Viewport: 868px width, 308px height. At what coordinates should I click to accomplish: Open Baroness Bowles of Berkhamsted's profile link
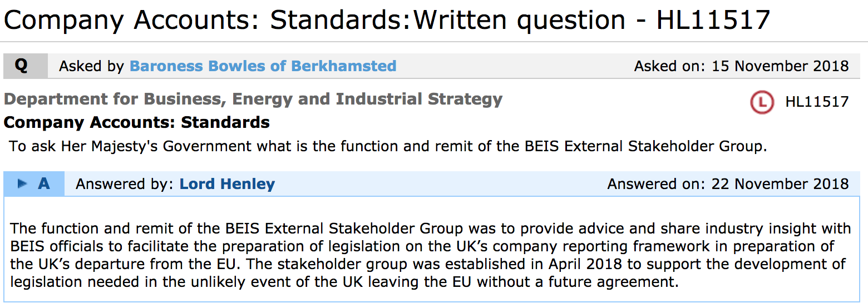click(x=263, y=66)
